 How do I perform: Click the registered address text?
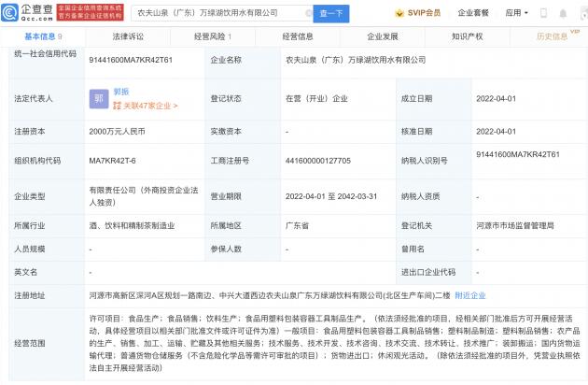pyautogui.click(x=270, y=295)
